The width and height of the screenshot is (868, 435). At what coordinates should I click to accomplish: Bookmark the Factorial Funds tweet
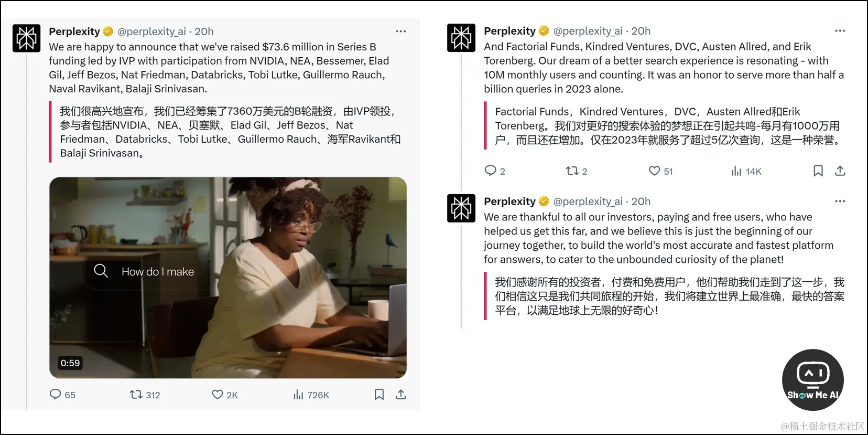818,171
